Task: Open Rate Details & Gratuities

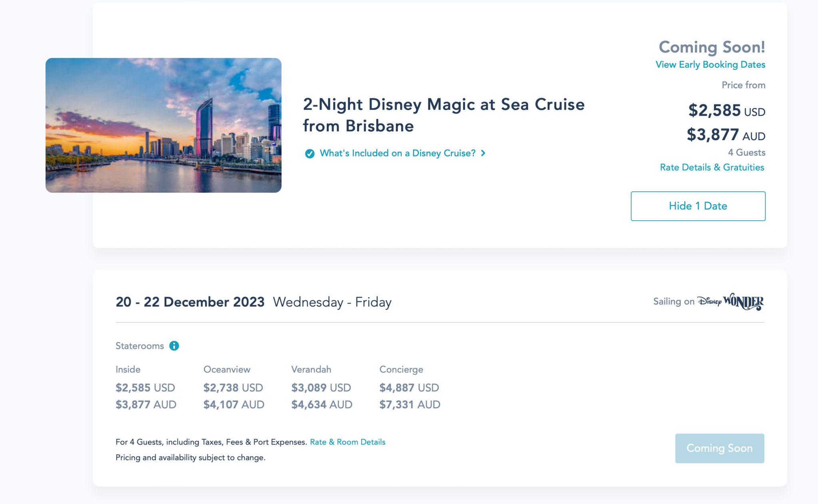Action: [x=711, y=167]
